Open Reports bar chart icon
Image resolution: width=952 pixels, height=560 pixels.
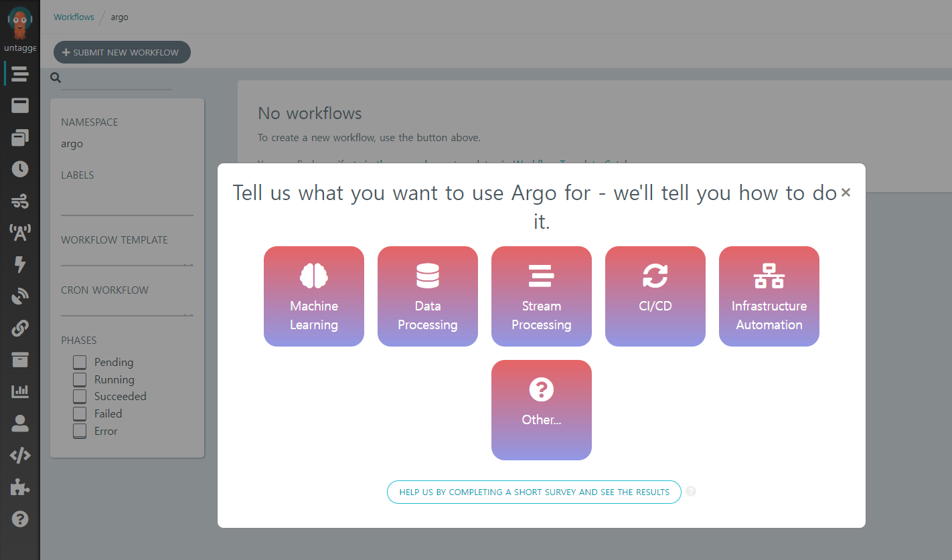(20, 391)
